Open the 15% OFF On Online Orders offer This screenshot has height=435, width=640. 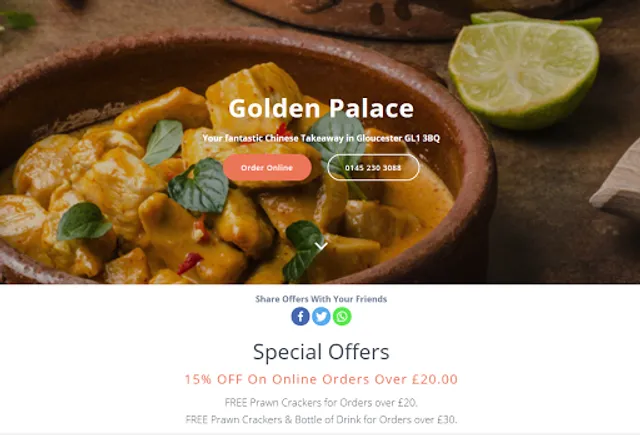pyautogui.click(x=321, y=379)
